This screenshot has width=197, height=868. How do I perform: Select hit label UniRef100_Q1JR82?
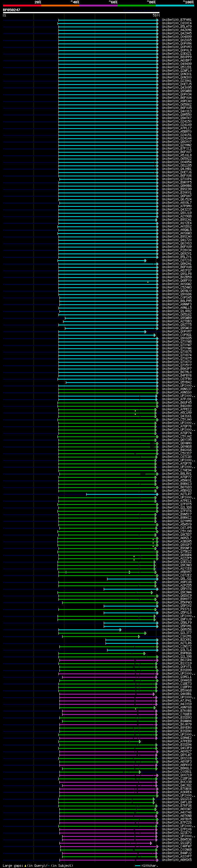coord(176,311)
